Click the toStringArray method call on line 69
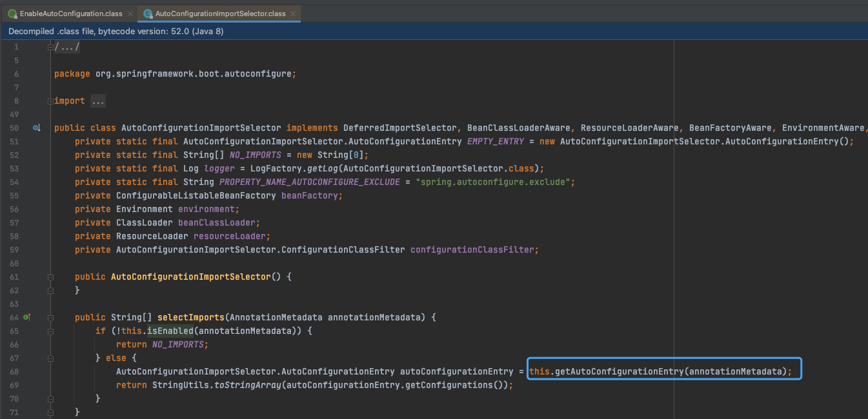The height and width of the screenshot is (419, 868). pyautogui.click(x=248, y=385)
